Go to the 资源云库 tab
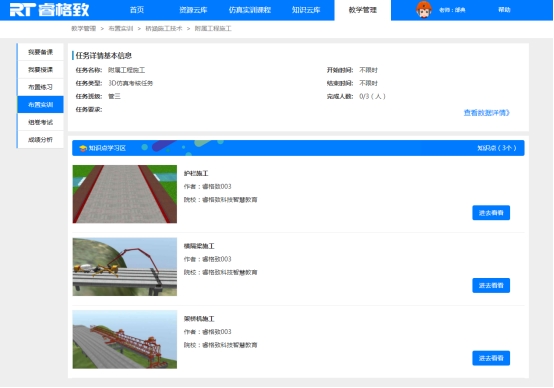This screenshot has height=388, width=554. coord(193,10)
